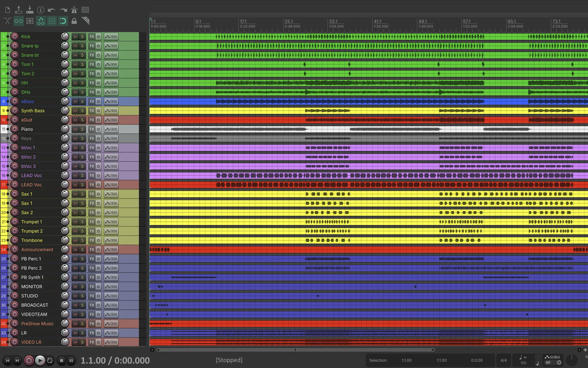This screenshot has height=368, width=588.
Task: Arm the VIDEO LR track record button
Action: pyautogui.click(x=14, y=342)
